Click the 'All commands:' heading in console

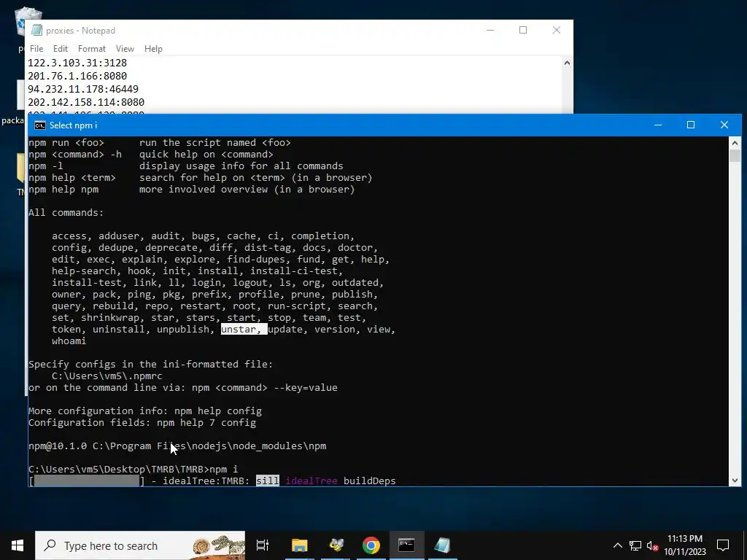pos(66,212)
